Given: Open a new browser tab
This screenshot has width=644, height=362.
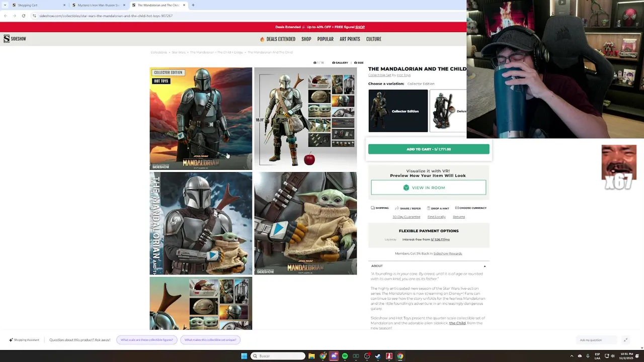Looking at the screenshot, I should pos(193,5).
